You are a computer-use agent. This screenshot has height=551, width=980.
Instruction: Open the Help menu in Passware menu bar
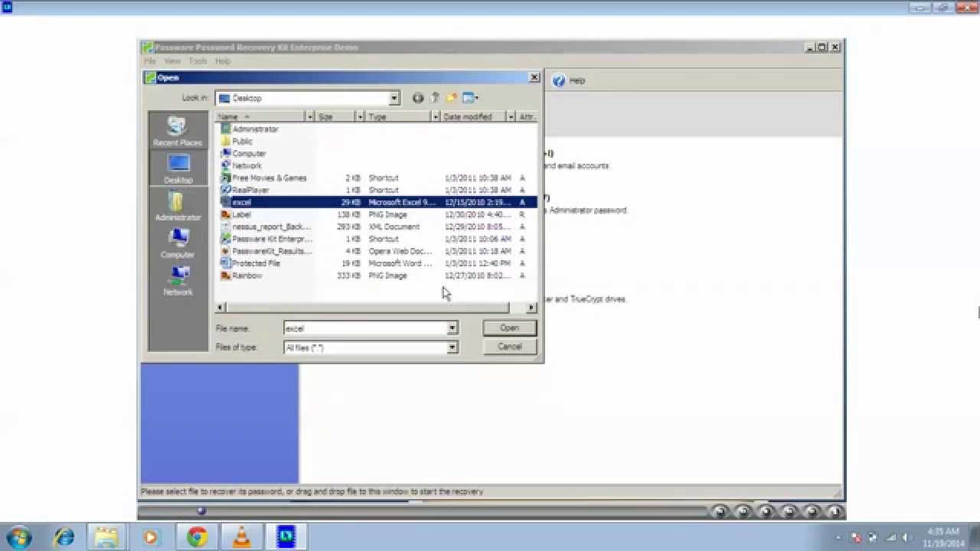[223, 61]
